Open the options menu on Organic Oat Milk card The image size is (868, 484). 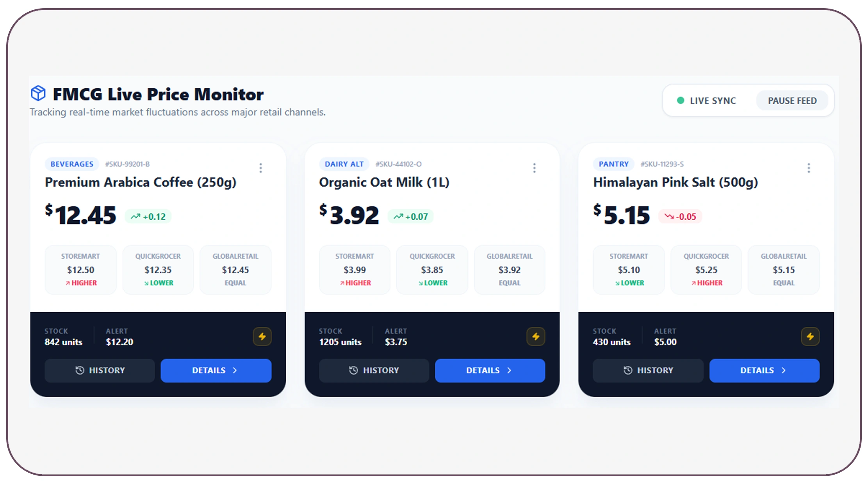[535, 167]
